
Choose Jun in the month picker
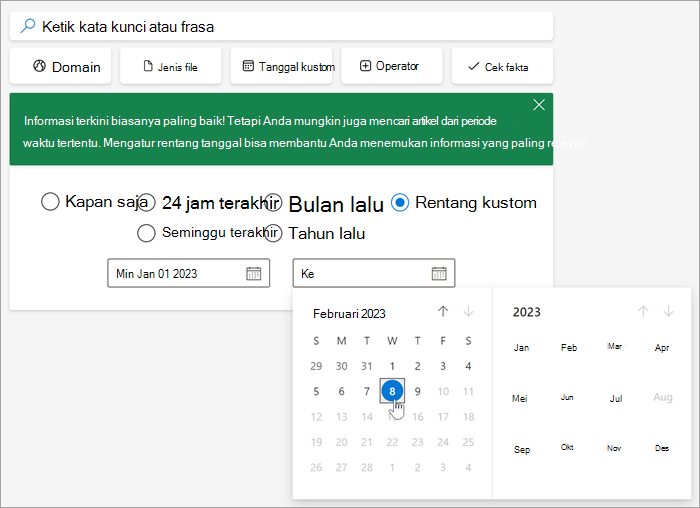567,397
